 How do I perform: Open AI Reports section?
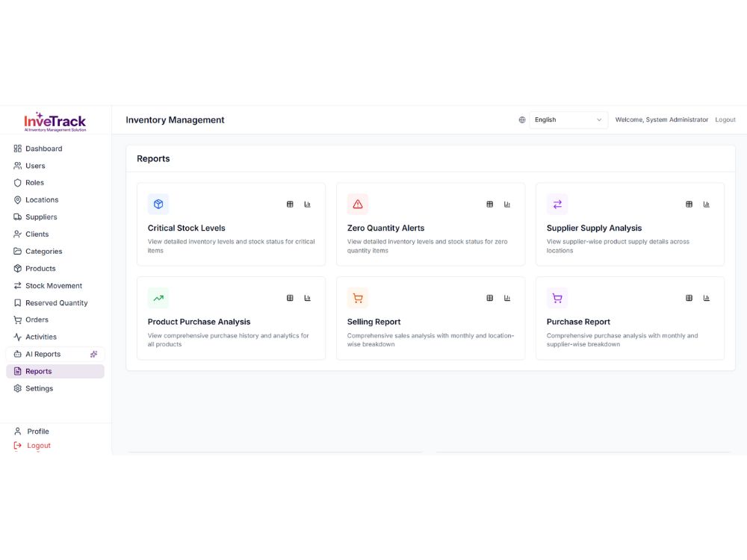pos(55,354)
